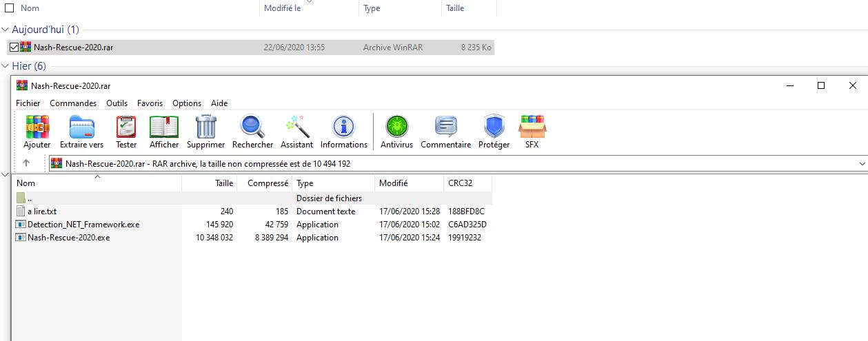Click CRC32 value 19919232
Image resolution: width=868 pixels, height=341 pixels.
[464, 238]
